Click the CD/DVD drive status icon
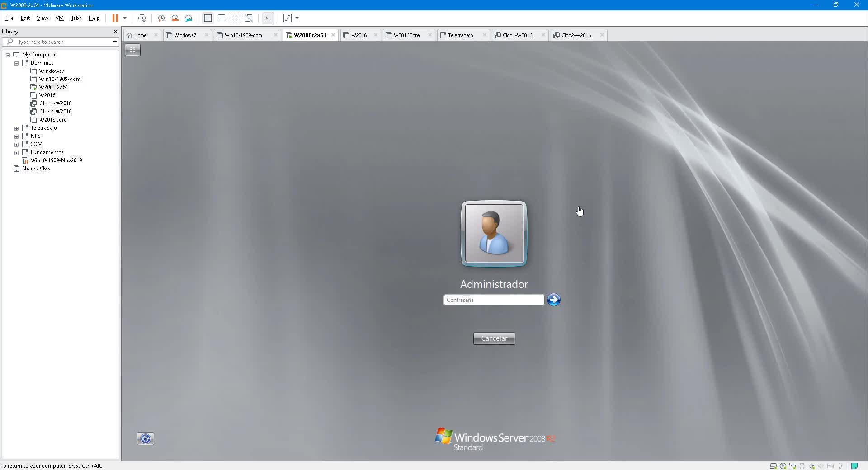868x470 pixels. [783, 466]
